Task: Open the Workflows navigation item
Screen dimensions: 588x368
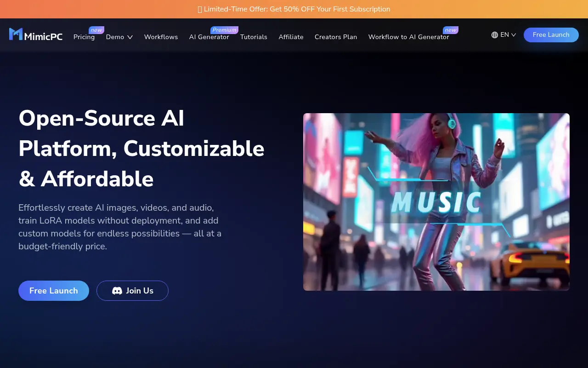Action: coord(161,37)
